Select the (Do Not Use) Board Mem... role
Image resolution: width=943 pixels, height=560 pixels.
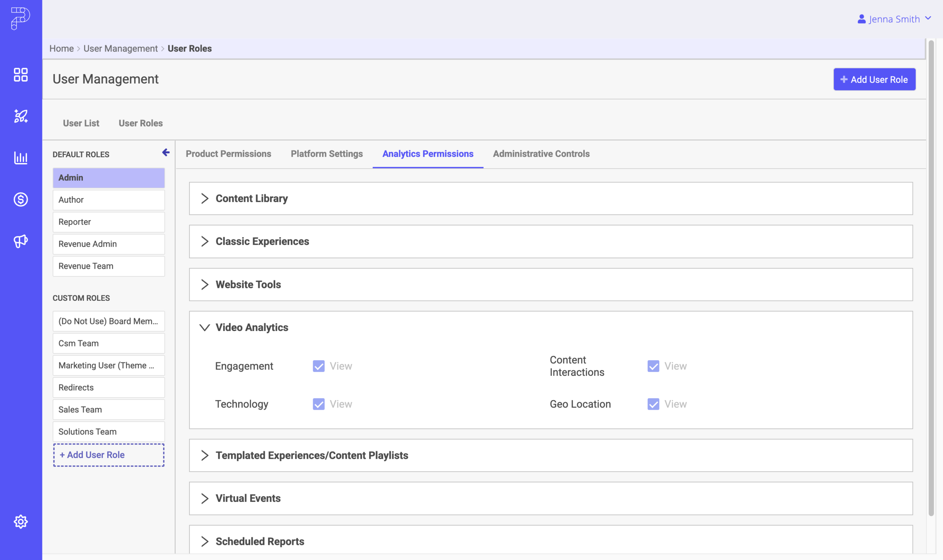click(109, 321)
